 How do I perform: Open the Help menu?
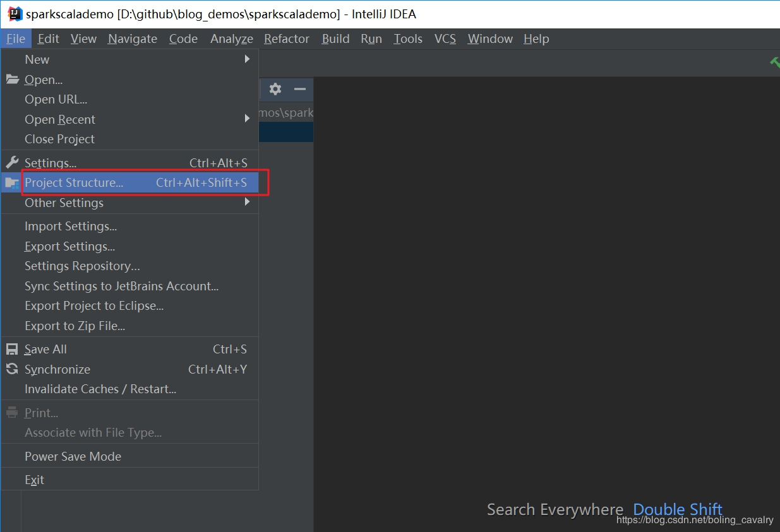pos(536,38)
